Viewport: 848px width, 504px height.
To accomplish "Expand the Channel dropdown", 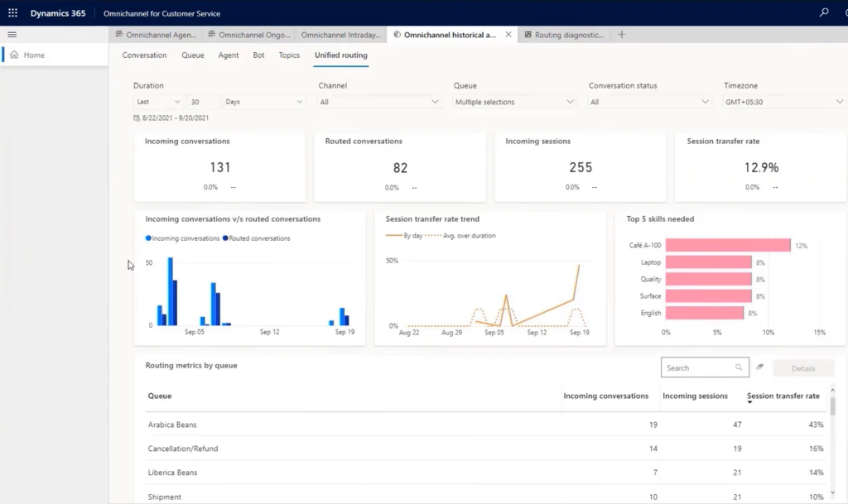I will coord(380,102).
